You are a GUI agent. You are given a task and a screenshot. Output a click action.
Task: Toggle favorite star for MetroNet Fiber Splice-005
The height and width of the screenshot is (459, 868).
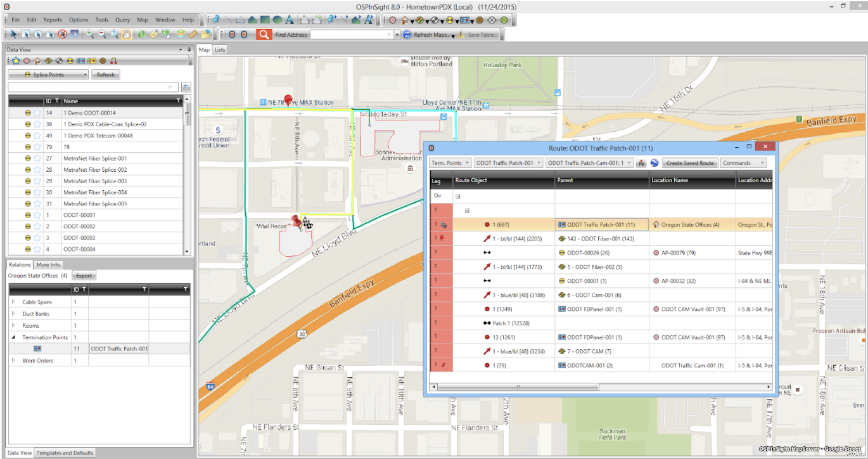[37, 204]
